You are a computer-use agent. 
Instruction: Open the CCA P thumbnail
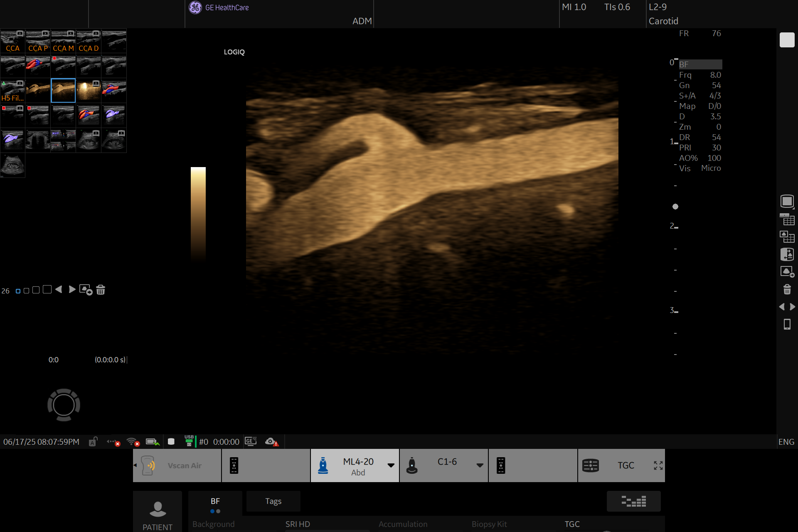pyautogui.click(x=38, y=41)
